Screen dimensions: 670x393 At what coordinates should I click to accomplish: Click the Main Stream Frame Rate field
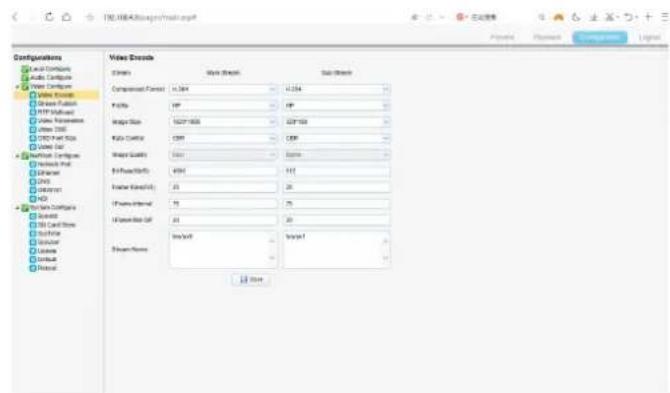point(223,187)
